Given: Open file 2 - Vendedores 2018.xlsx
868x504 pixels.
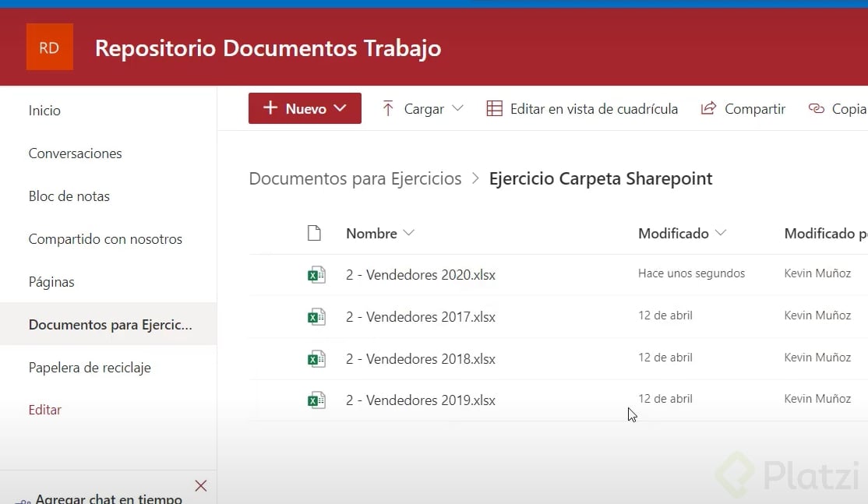Looking at the screenshot, I should point(421,359).
